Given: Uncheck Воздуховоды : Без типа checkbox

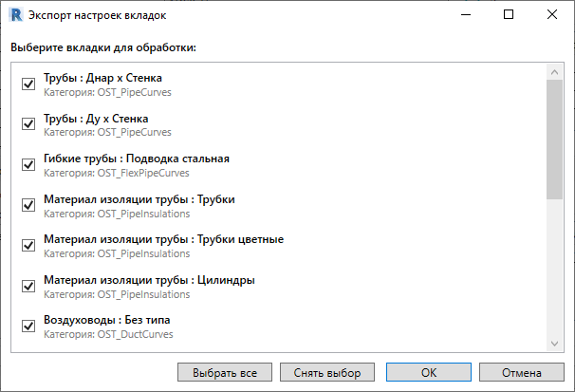Looking at the screenshot, I should [x=28, y=326].
